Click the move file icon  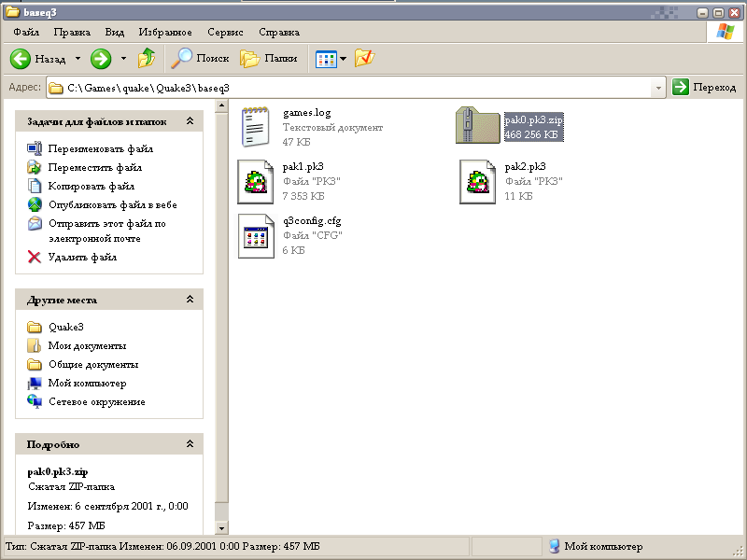click(x=35, y=167)
